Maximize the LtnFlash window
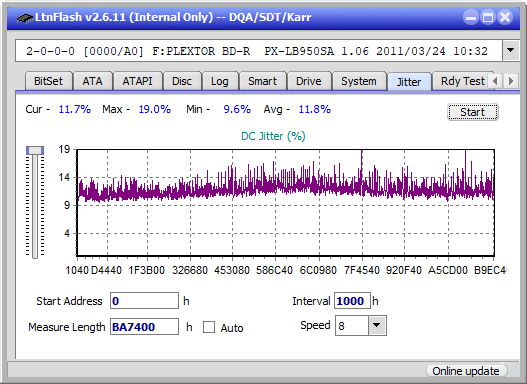 tap(488, 17)
